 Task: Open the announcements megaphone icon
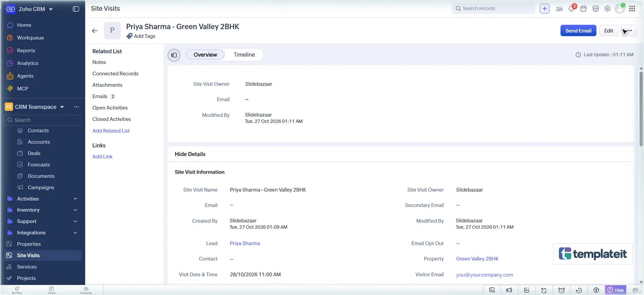point(509,290)
